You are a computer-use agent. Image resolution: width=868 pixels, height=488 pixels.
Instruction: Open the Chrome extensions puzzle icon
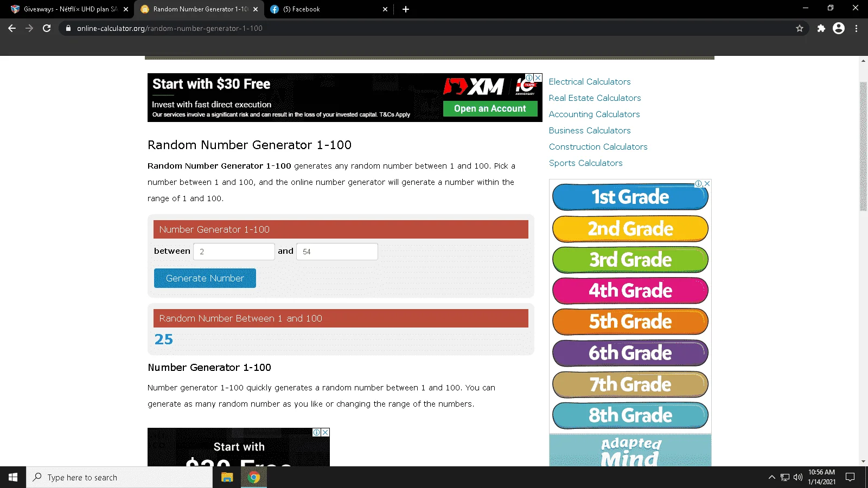(821, 28)
